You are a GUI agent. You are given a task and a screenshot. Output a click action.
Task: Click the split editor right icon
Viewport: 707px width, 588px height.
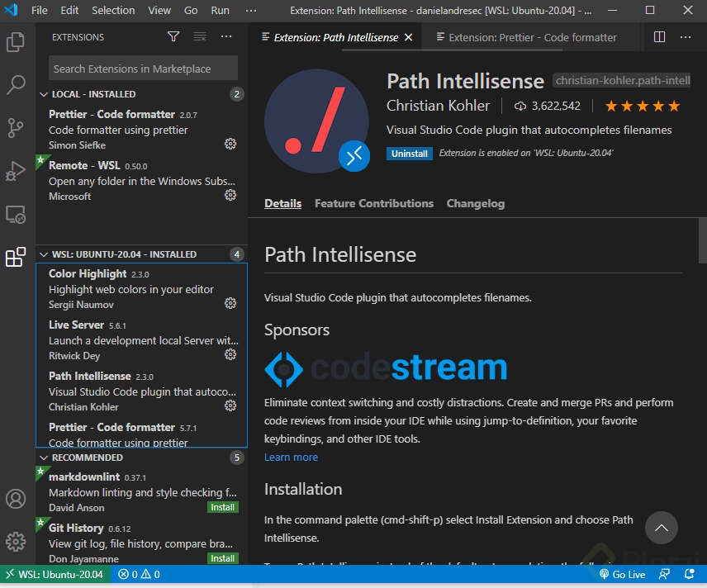click(659, 37)
